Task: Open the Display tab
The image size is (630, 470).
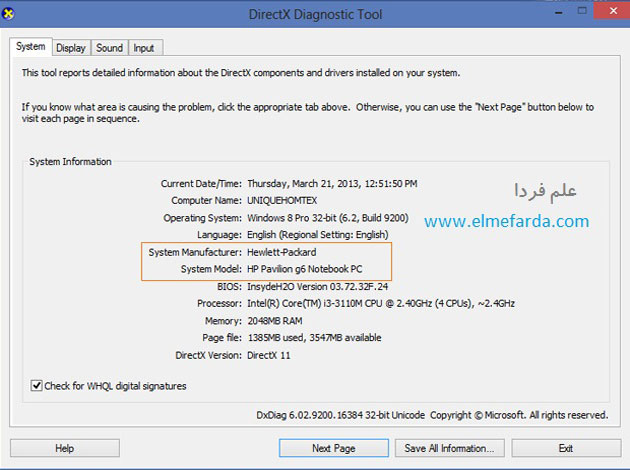Action: pyautogui.click(x=70, y=47)
